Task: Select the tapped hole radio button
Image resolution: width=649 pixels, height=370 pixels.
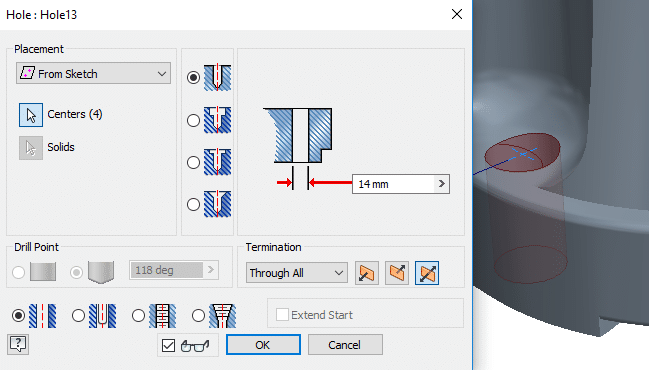Action: [138, 316]
